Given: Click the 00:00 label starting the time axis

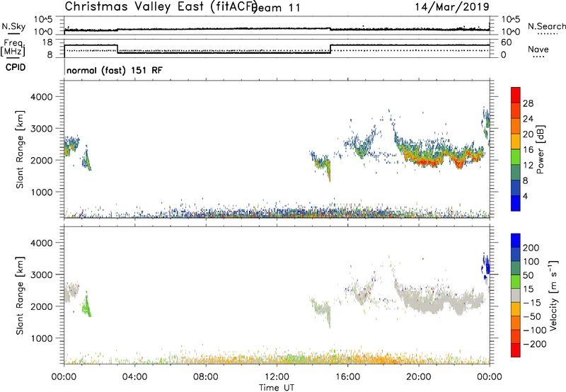Looking at the screenshot, I should [x=64, y=377].
